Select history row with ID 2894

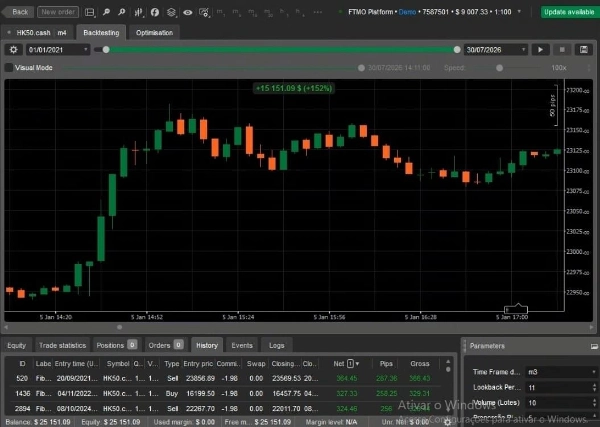tap(223, 409)
